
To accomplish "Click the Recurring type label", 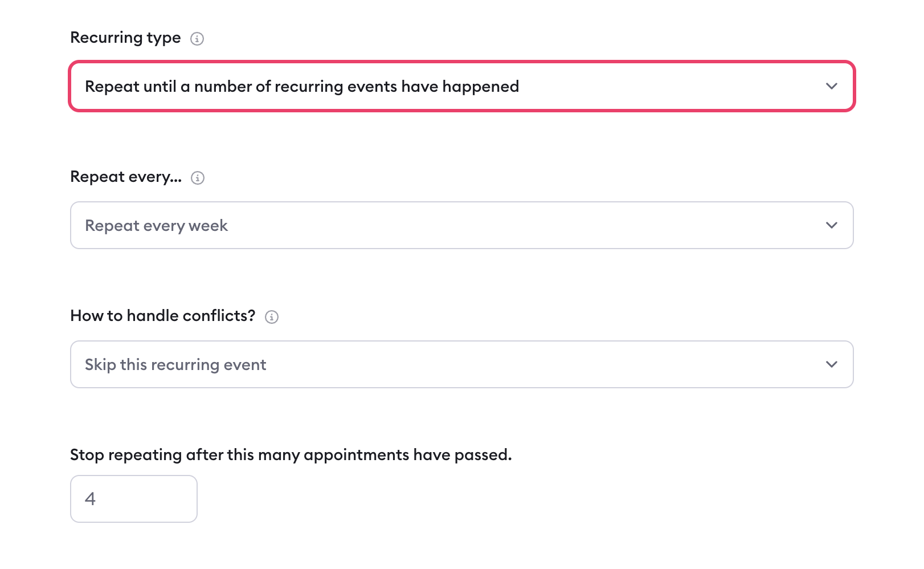I will click(x=125, y=38).
